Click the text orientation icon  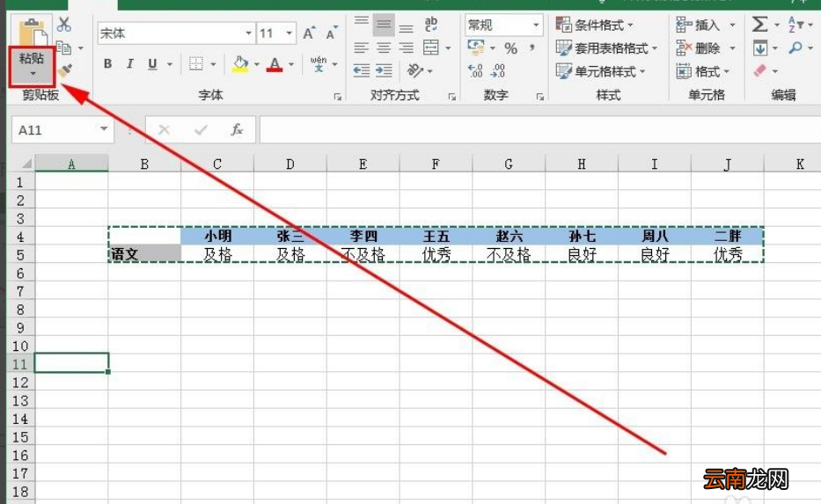pyautogui.click(x=414, y=70)
